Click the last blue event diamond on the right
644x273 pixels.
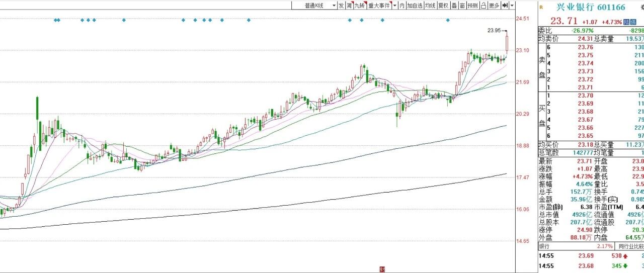pos(447,20)
